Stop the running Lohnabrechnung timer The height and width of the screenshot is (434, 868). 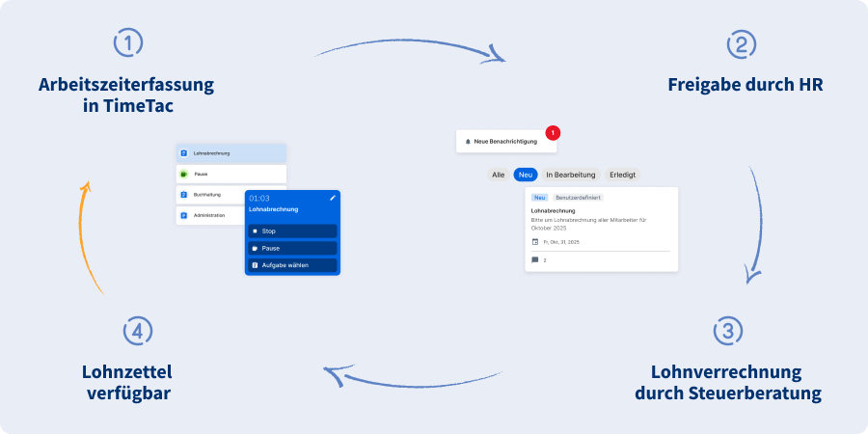point(292,231)
